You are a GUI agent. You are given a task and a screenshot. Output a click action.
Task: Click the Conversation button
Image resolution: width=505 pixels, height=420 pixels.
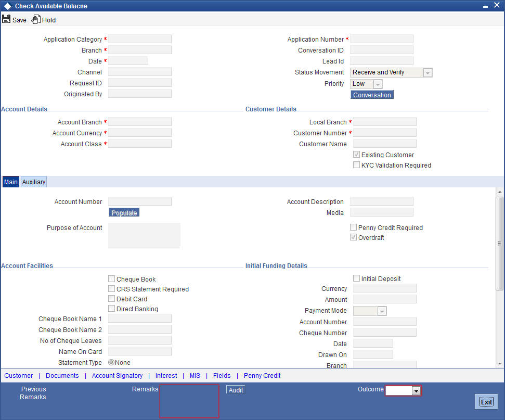point(372,95)
